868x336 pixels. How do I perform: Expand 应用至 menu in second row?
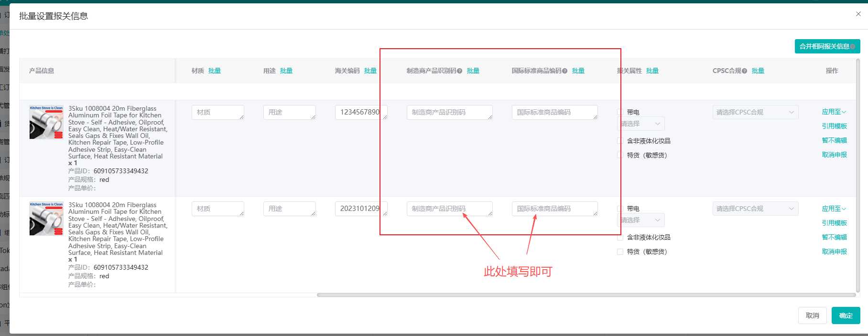click(834, 209)
